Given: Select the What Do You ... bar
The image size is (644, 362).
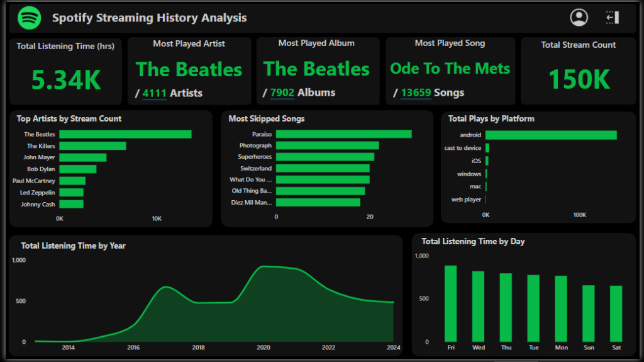Looking at the screenshot, I should (x=323, y=180).
